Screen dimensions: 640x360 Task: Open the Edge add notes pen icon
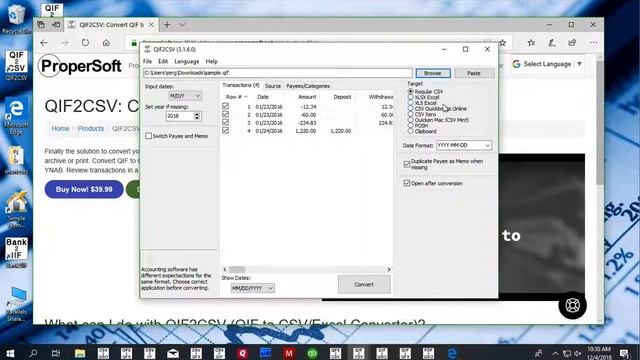coord(552,42)
